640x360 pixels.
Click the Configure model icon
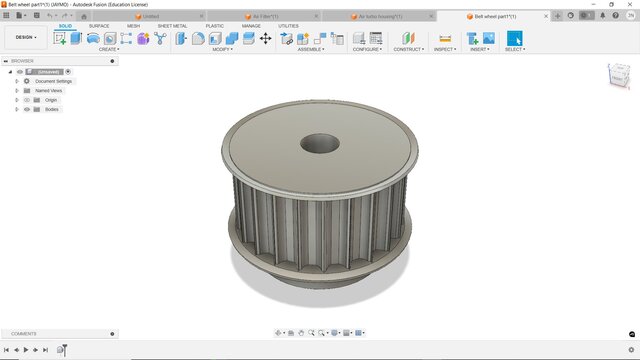[359, 38]
